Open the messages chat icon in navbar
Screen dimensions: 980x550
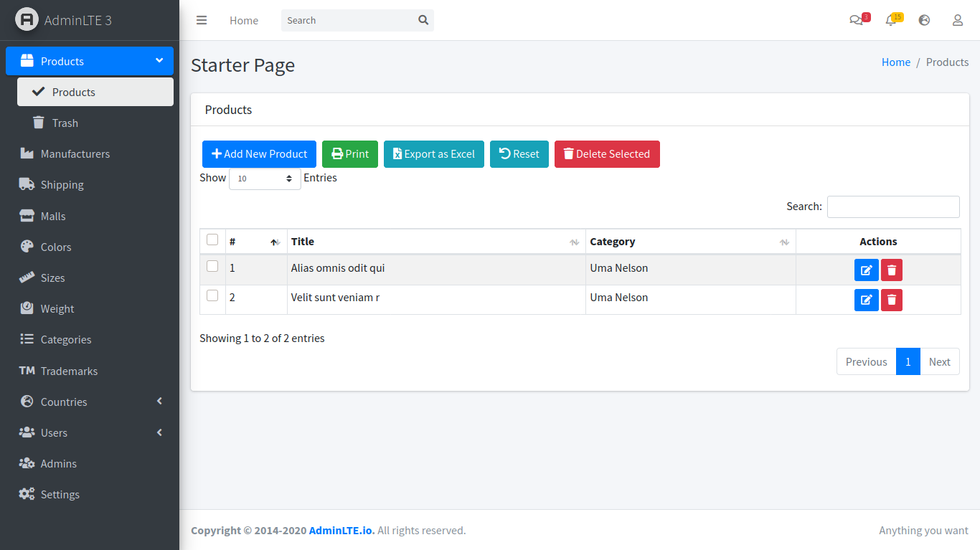tap(856, 20)
